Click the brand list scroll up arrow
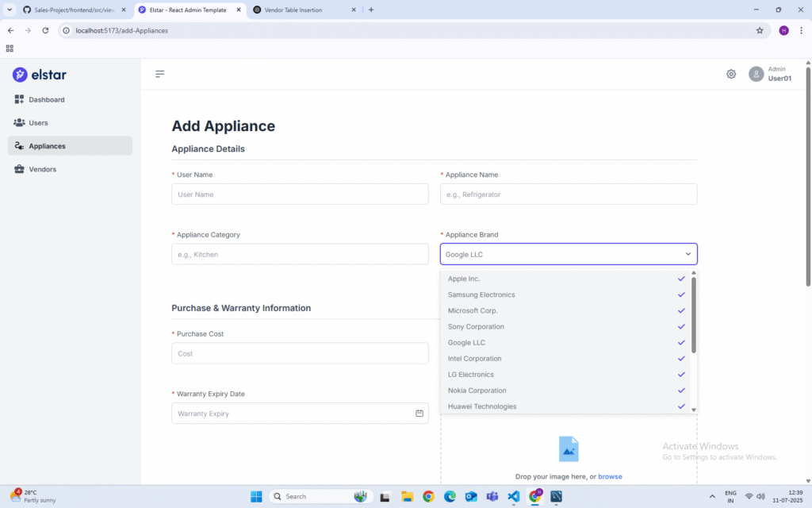Screen dimensions: 812x508 [694, 273]
